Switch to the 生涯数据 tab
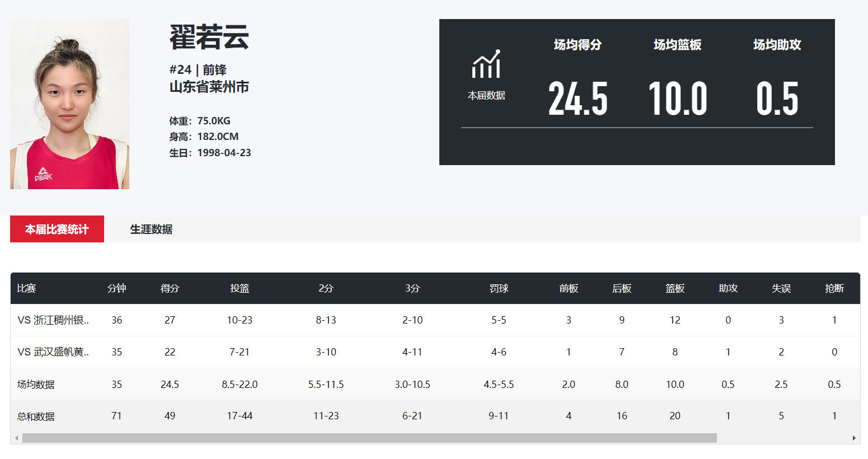Viewport: 868px width, 459px height. click(151, 230)
